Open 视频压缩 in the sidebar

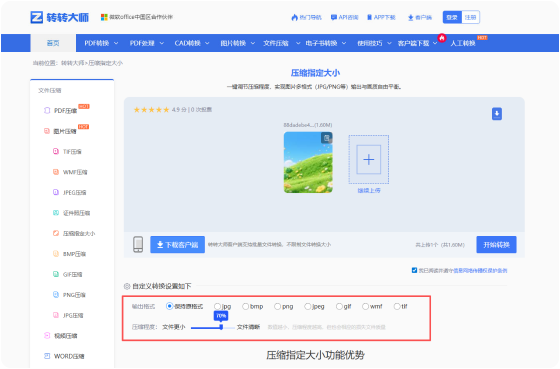(65, 336)
